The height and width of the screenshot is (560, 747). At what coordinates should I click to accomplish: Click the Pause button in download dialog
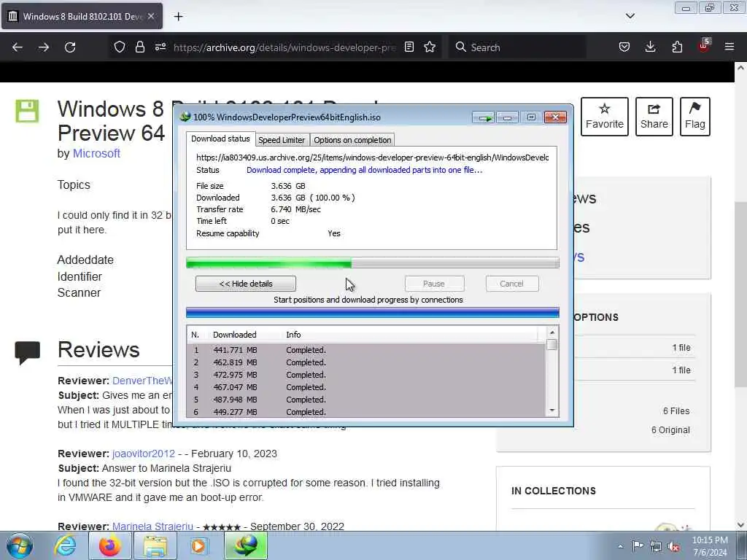point(434,284)
